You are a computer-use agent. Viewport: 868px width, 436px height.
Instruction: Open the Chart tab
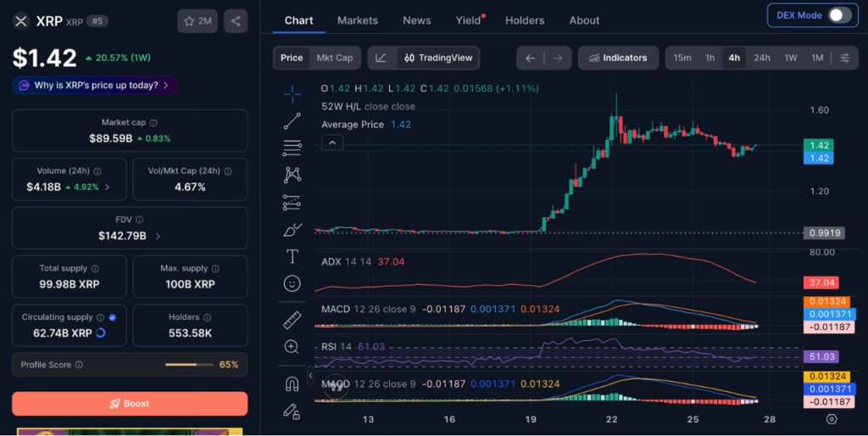[x=298, y=20]
